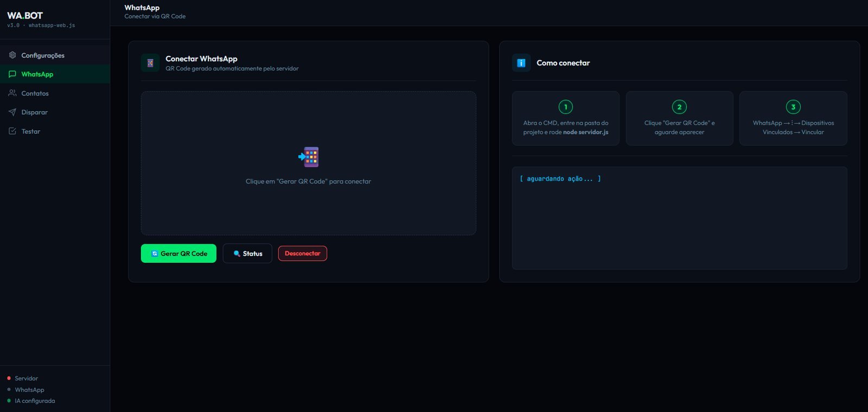Click the step 3 number circle

click(x=793, y=107)
